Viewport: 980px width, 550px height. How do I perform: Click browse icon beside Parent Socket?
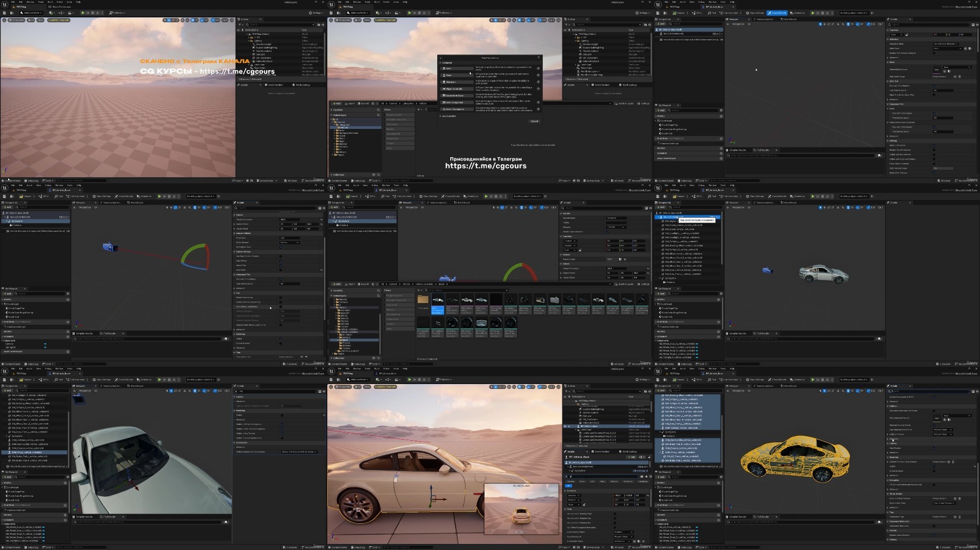pos(620,259)
